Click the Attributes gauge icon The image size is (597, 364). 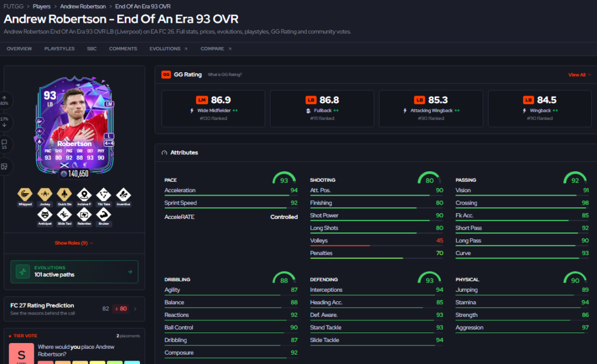tap(164, 153)
